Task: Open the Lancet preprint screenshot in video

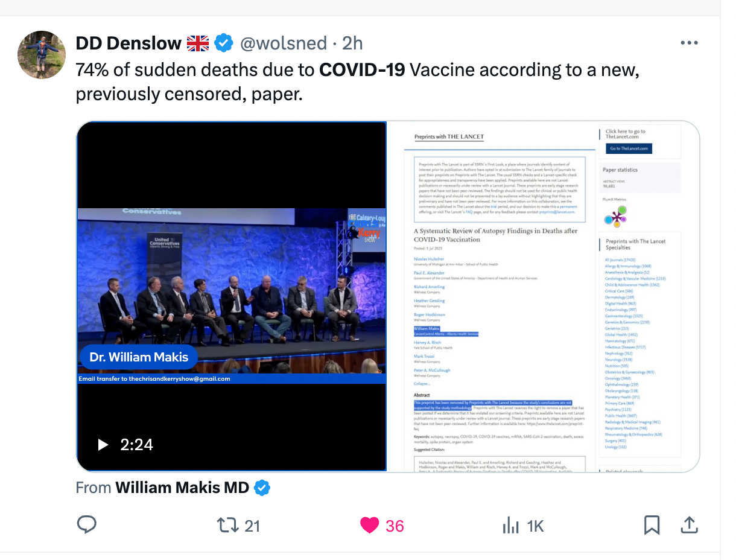Action: [542, 296]
